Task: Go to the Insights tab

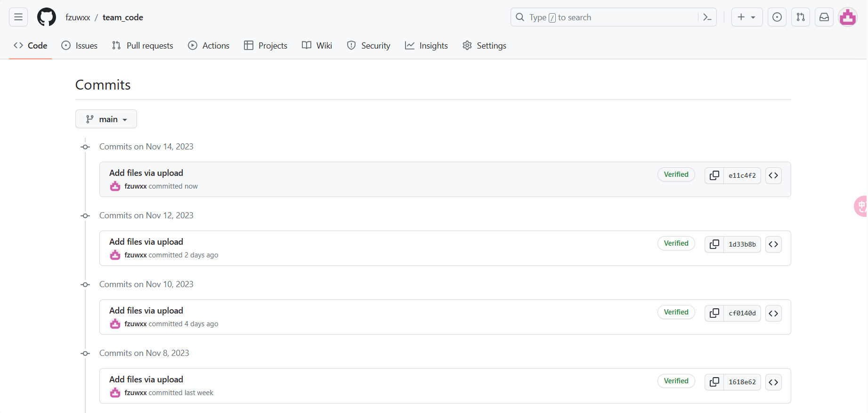Action: 426,46
